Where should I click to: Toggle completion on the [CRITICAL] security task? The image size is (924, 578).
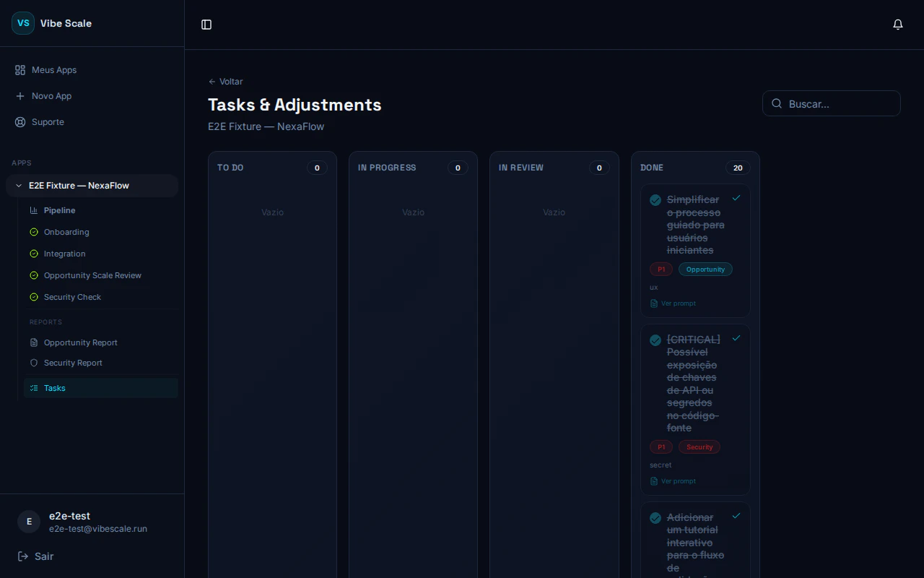click(655, 340)
